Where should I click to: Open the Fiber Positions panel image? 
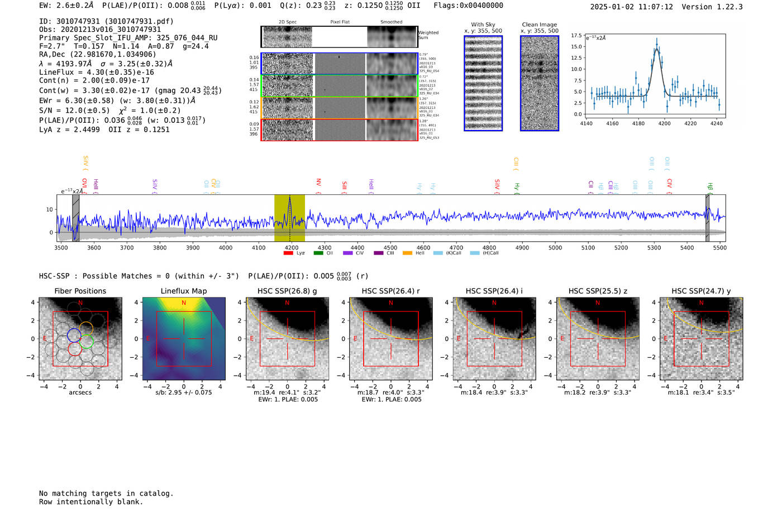[x=80, y=339]
